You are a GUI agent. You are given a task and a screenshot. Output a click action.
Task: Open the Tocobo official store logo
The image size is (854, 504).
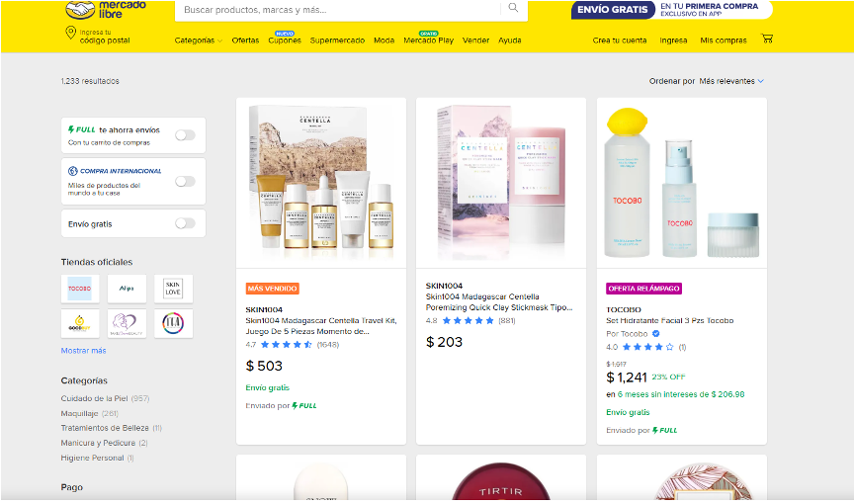click(80, 289)
